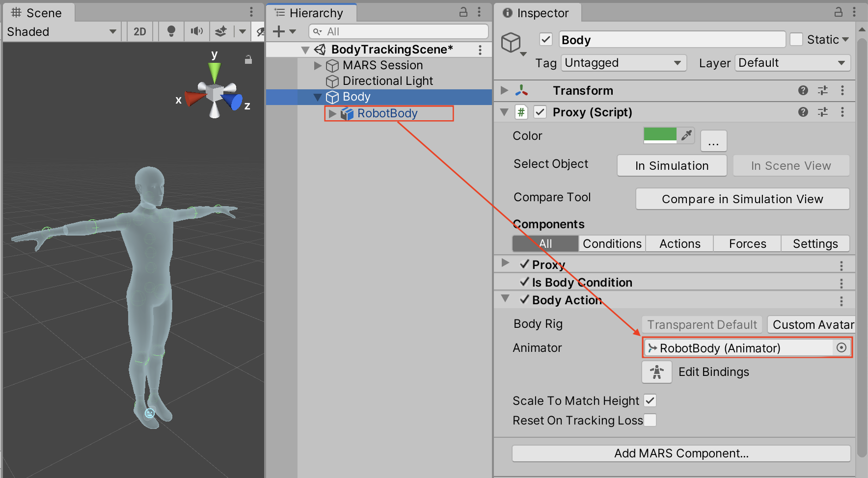
Task: Pick color with the eyedropper icon
Action: 686,135
